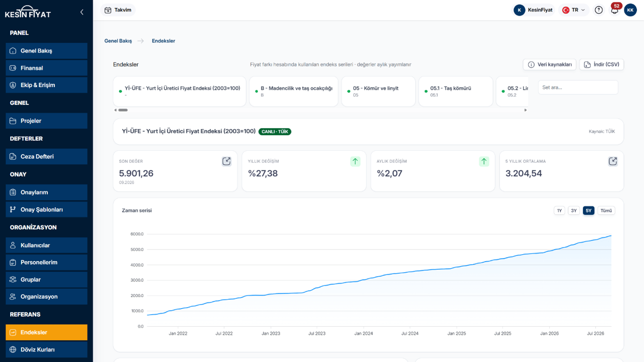Viewport: 644px width, 362px height.
Task: Click the external link icon on Son Değer card
Action: [x=226, y=161]
